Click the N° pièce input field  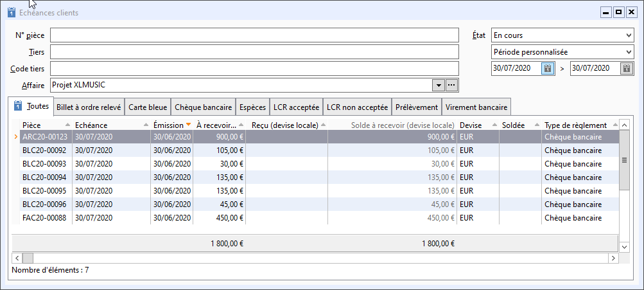pyautogui.click(x=254, y=35)
